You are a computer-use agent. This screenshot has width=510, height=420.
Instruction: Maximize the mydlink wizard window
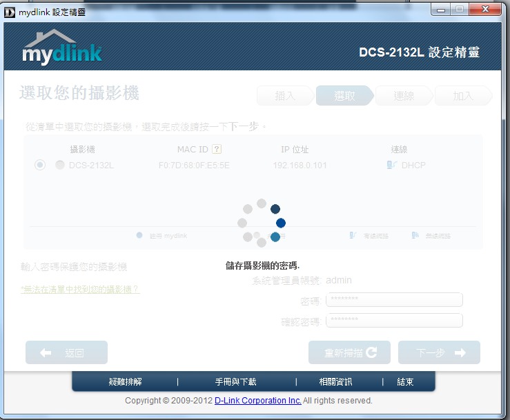coord(460,10)
